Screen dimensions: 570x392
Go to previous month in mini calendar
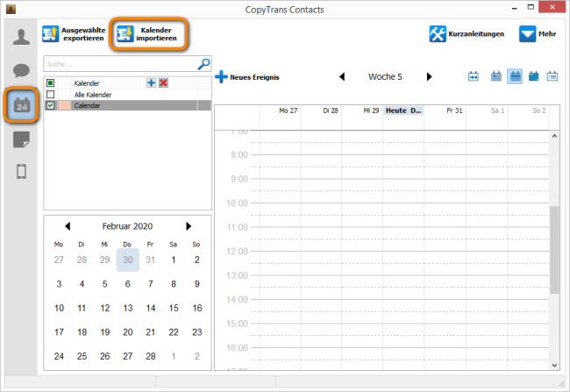tap(68, 226)
